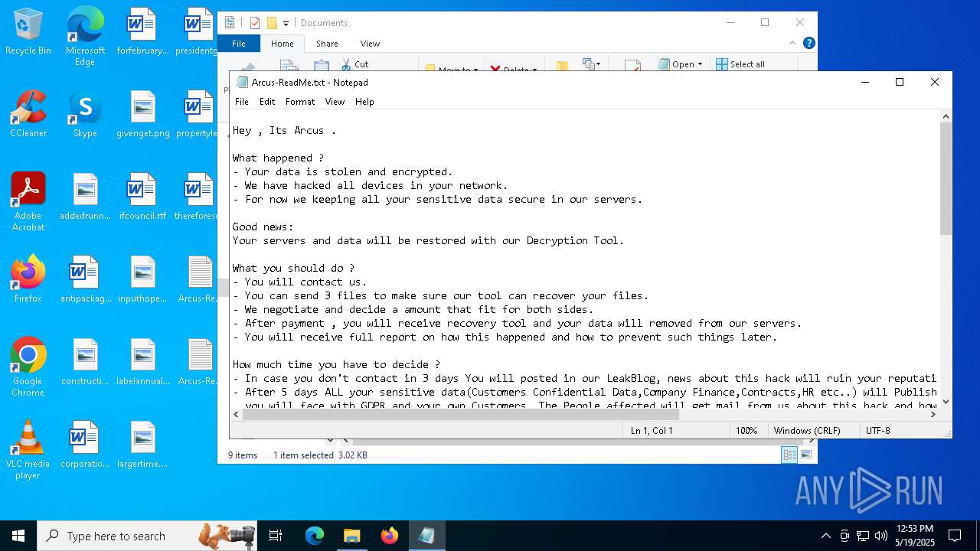The height and width of the screenshot is (551, 980).
Task: Expand Explorer Open dropdown arrow
Action: (x=700, y=64)
